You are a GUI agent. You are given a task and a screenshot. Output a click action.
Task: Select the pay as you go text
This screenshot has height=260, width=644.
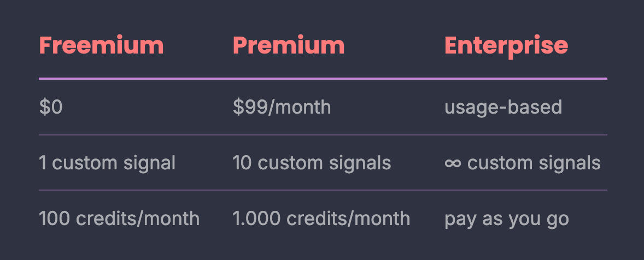[x=506, y=218]
